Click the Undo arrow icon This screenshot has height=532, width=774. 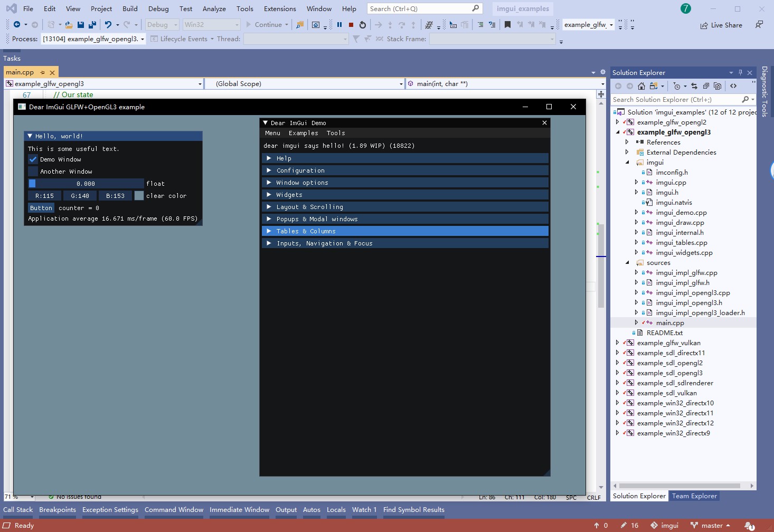pyautogui.click(x=108, y=25)
